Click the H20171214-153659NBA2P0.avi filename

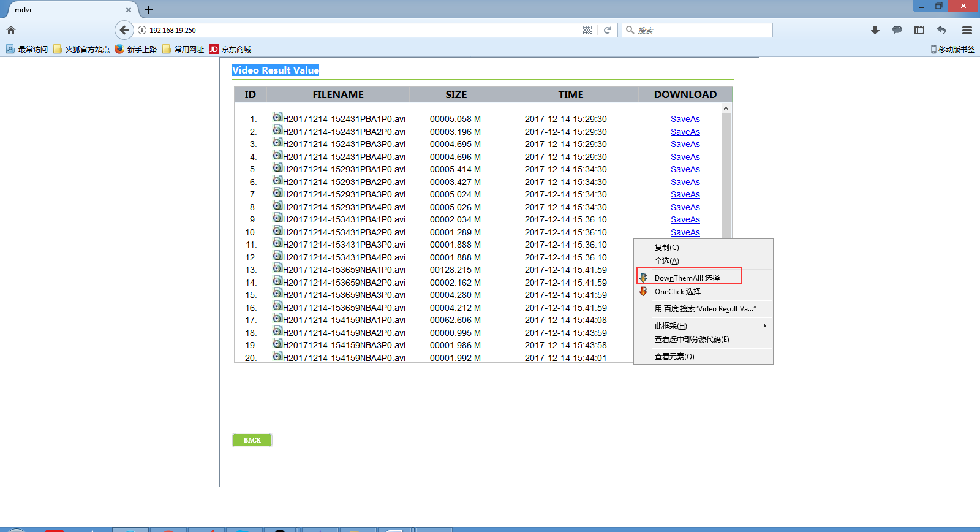point(344,283)
